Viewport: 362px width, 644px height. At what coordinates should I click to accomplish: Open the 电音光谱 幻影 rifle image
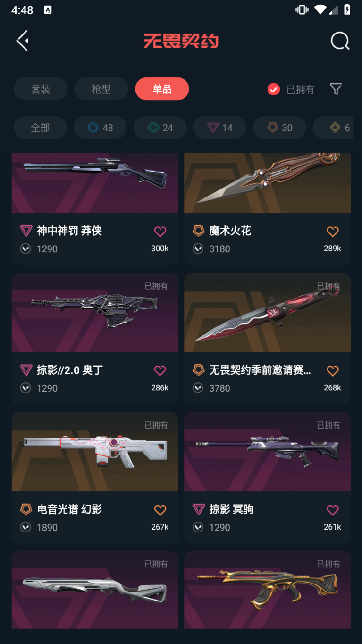point(95,452)
